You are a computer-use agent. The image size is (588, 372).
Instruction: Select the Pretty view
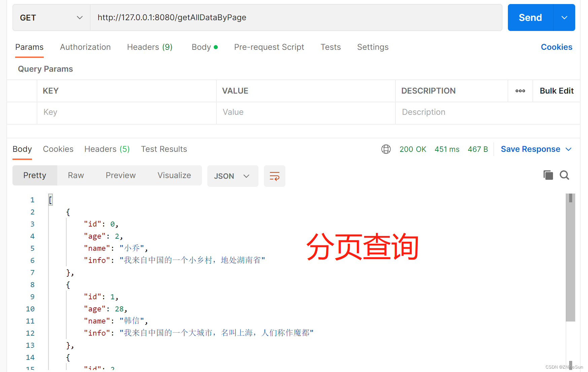pyautogui.click(x=35, y=175)
